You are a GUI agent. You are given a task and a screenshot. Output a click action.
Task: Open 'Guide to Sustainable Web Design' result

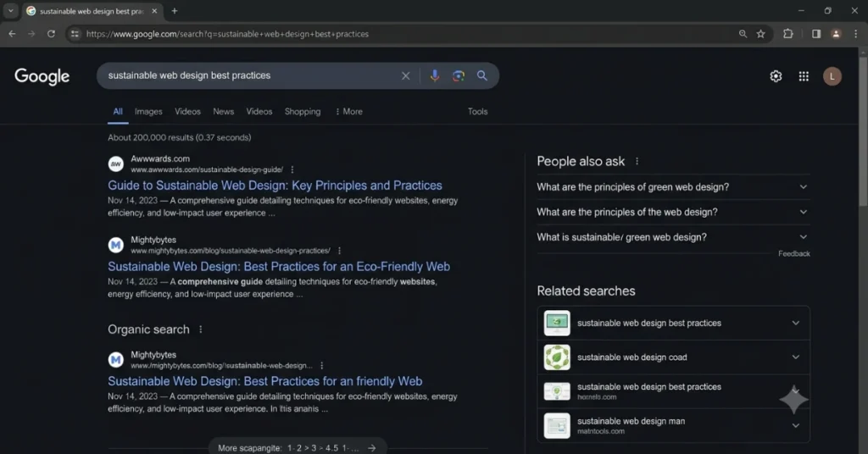coord(275,185)
